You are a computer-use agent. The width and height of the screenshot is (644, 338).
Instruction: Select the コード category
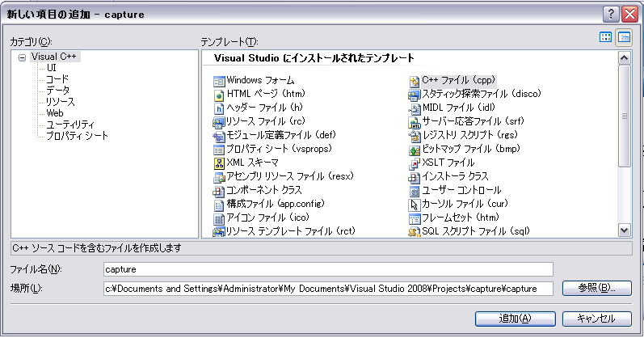(57, 79)
